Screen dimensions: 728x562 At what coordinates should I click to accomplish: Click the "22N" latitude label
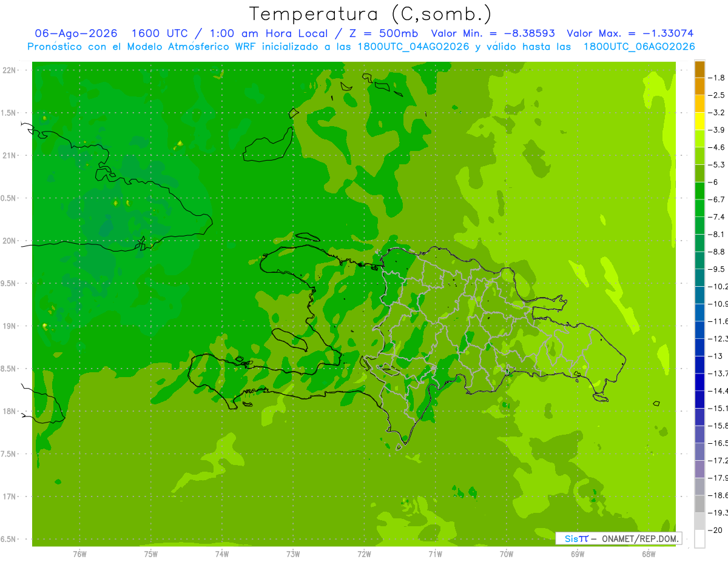(9, 70)
